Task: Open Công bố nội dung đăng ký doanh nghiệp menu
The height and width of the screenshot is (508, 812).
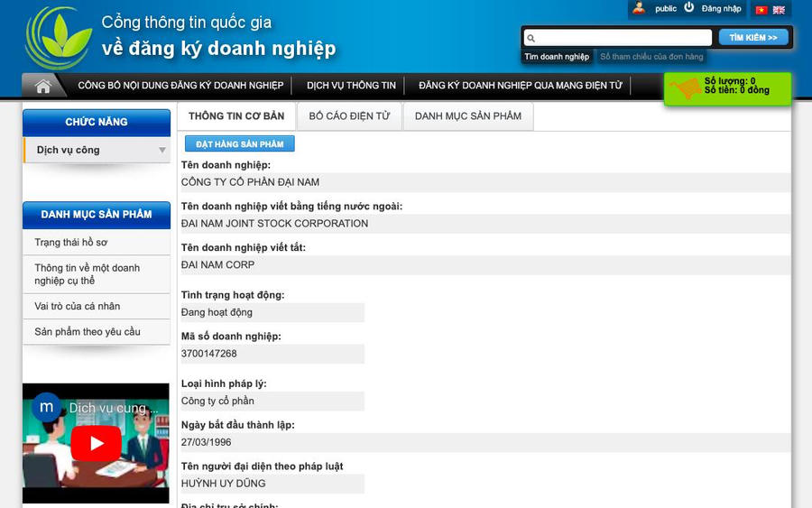Action: pos(180,86)
